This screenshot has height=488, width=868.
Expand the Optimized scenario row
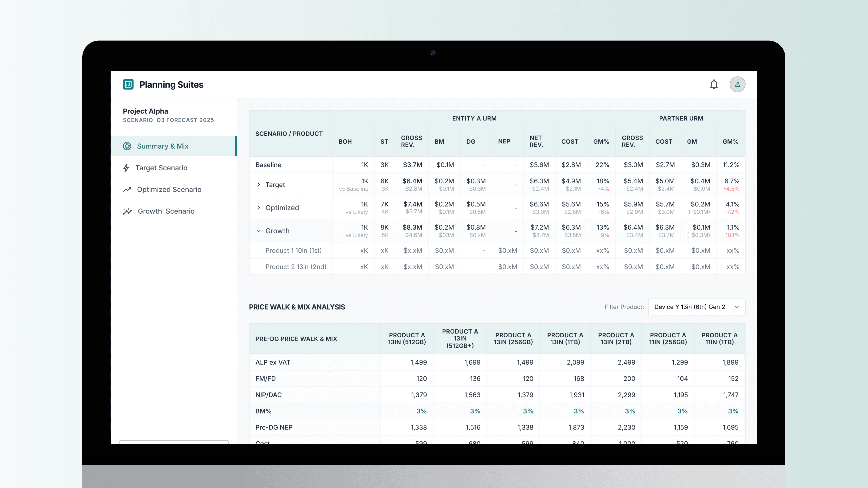(258, 208)
